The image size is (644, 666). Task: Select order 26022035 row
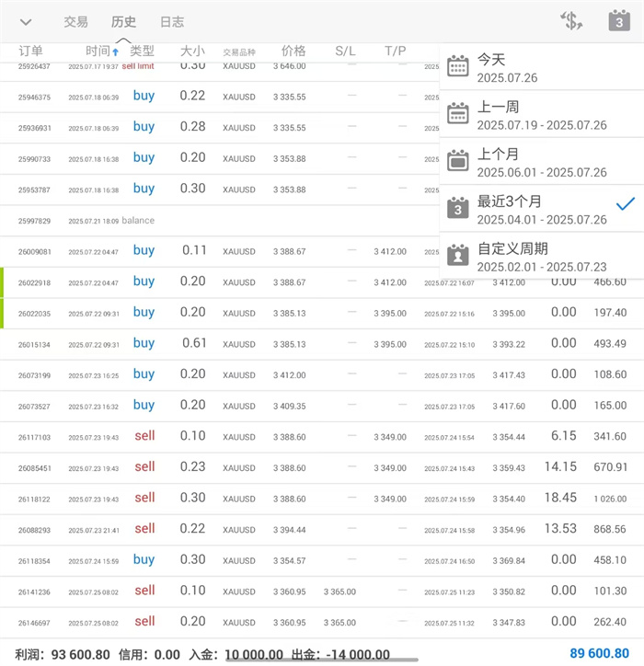click(x=322, y=314)
